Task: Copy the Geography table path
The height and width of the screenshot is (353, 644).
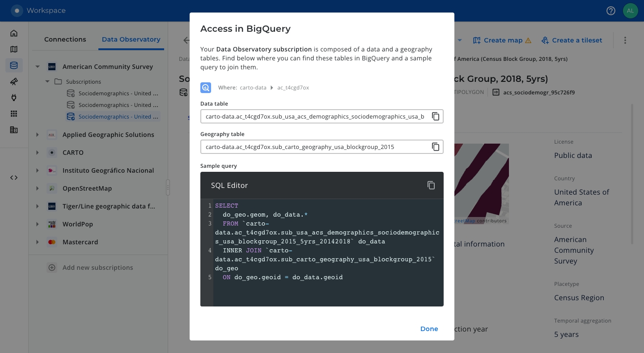Action: (x=435, y=147)
